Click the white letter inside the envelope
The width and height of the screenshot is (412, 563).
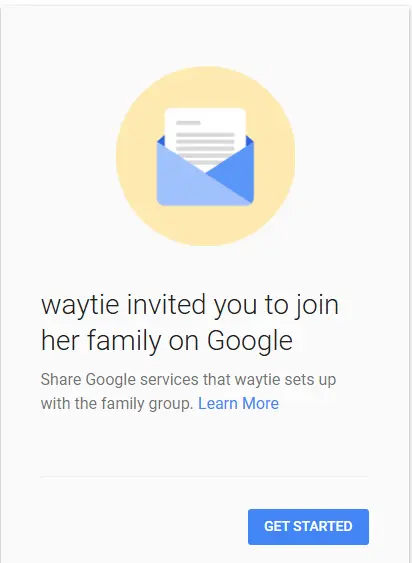tap(205, 138)
